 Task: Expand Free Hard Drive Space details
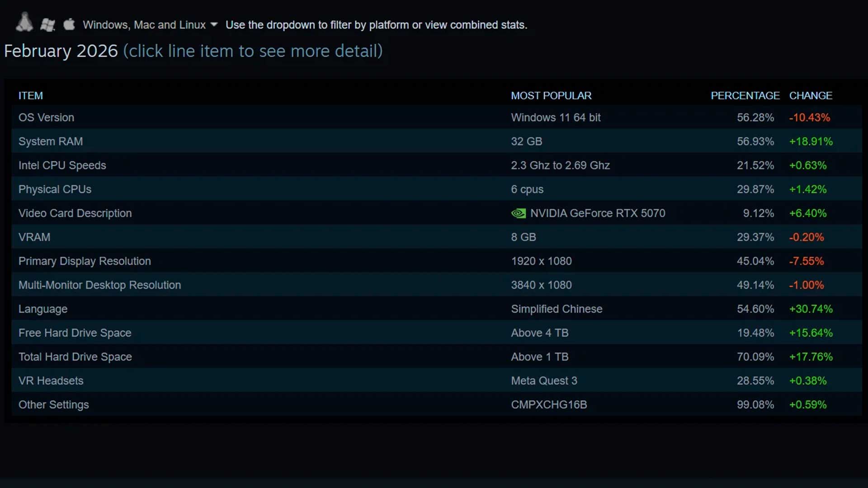coord(181,333)
